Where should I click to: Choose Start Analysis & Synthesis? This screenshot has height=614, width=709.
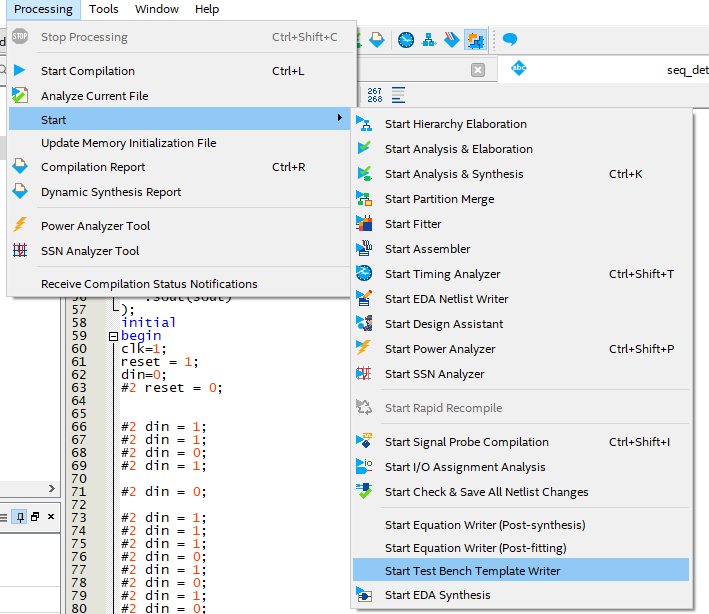(x=453, y=174)
